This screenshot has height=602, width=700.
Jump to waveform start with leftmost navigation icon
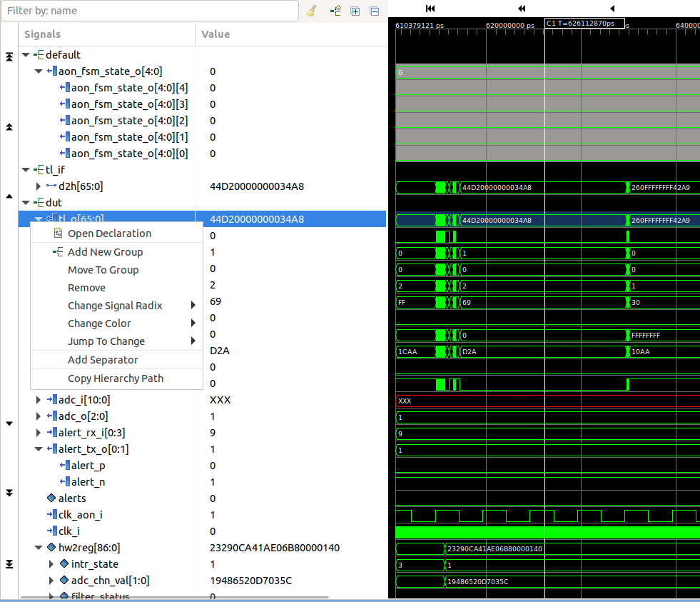click(x=430, y=9)
